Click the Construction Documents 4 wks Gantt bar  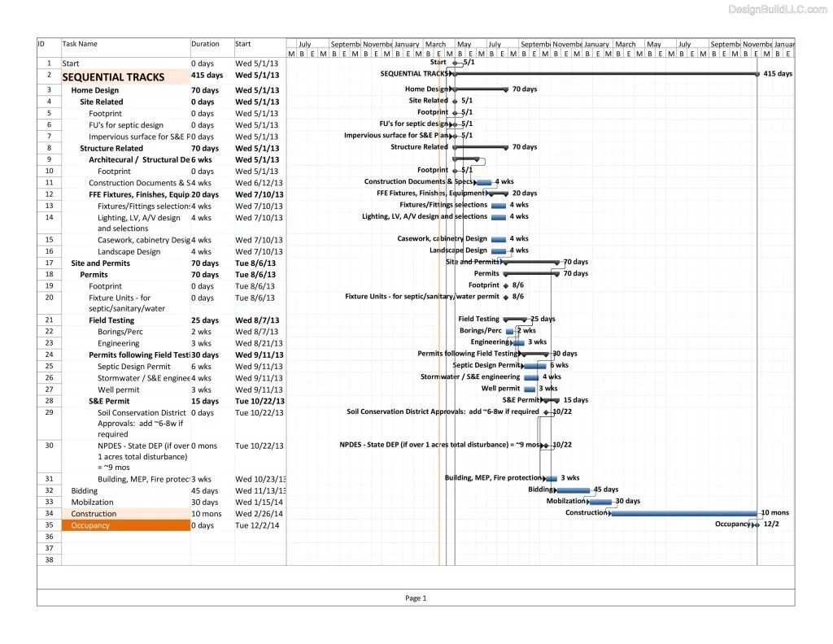click(x=484, y=182)
